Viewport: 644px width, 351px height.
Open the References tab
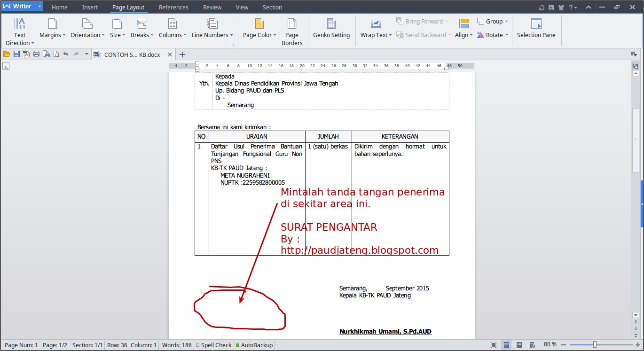pos(173,8)
